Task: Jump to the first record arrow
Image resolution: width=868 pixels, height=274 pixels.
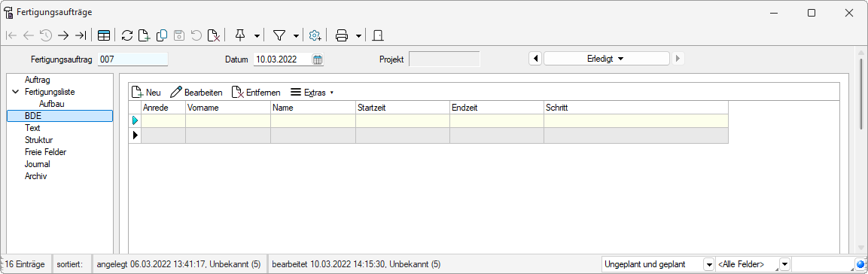Action: coord(11,35)
